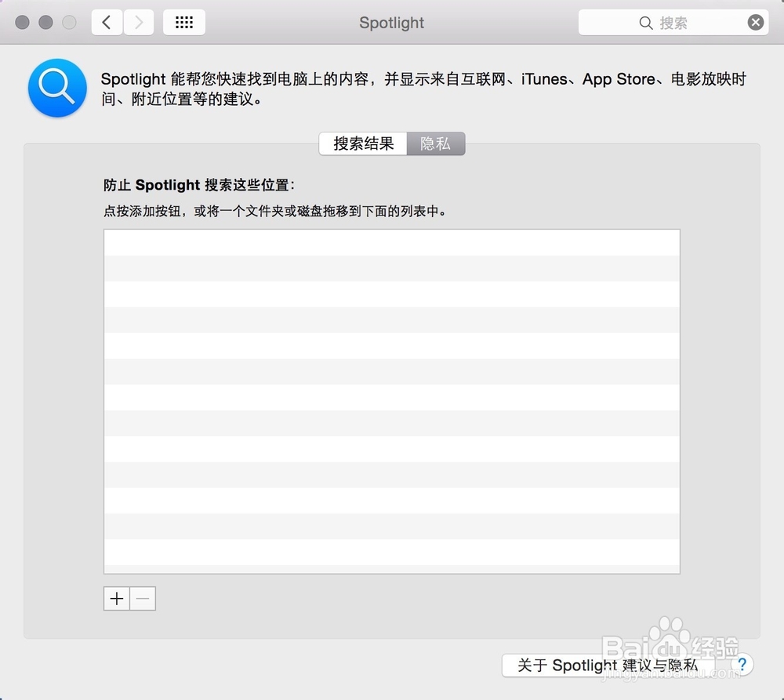
Task: Click the Spotlight window title
Action: tap(391, 23)
